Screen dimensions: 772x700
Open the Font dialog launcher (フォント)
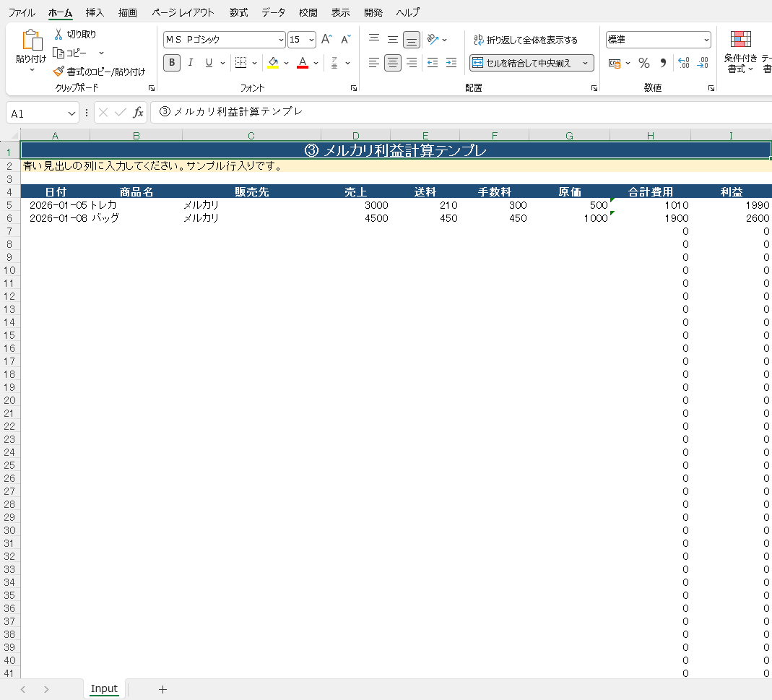point(354,88)
